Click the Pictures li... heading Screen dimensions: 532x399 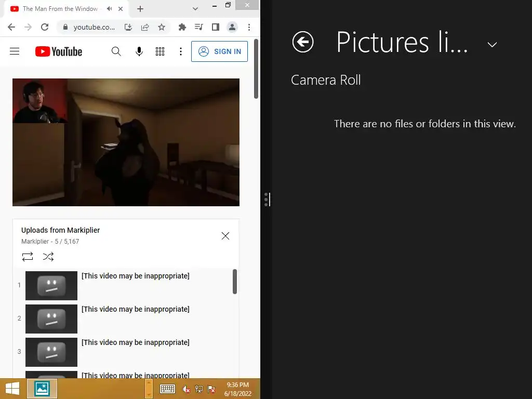click(x=402, y=42)
